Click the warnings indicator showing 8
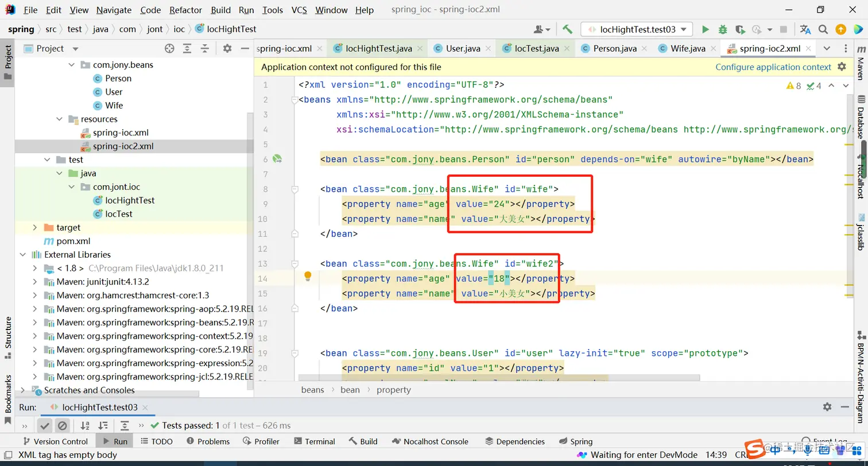This screenshot has height=466, width=868. (793, 86)
